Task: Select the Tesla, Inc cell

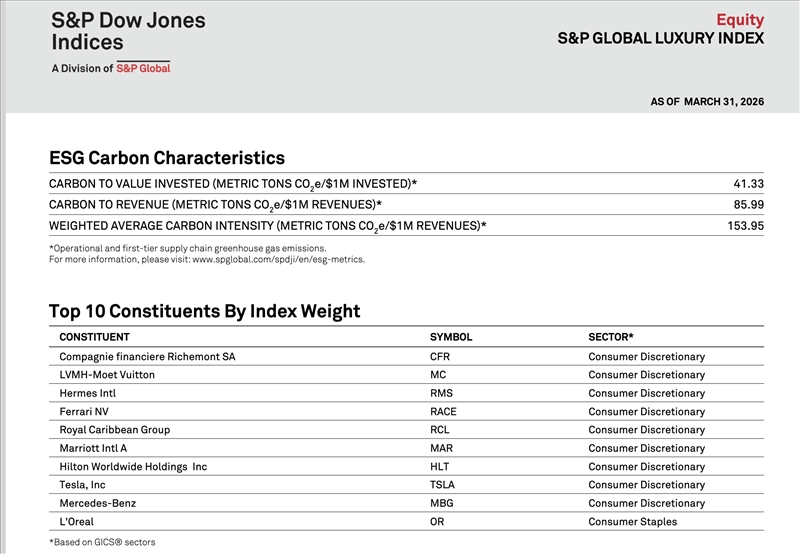Action: pos(83,485)
